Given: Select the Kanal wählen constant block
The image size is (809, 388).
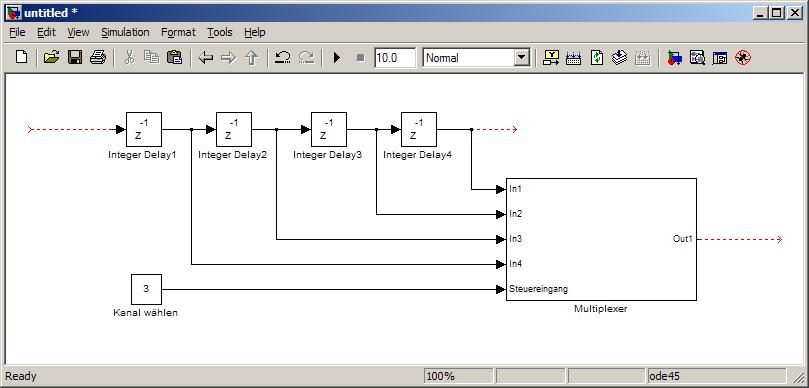Looking at the screenshot, I should click(146, 289).
